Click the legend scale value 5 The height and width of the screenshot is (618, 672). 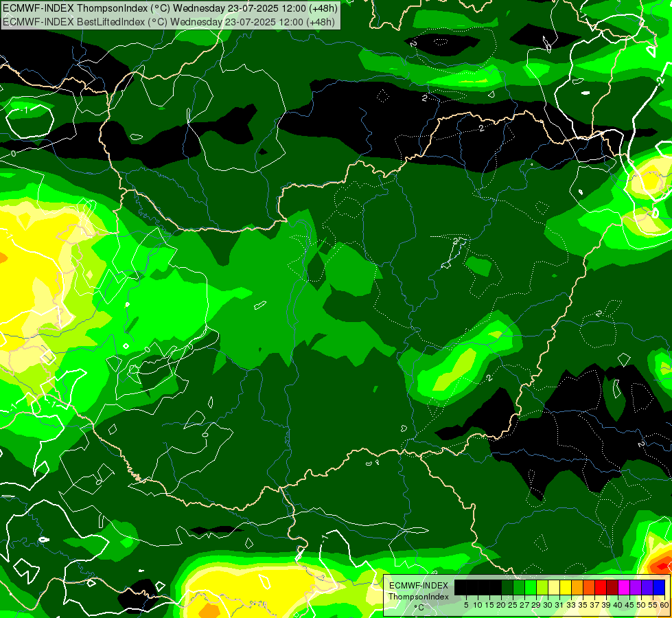click(x=466, y=605)
